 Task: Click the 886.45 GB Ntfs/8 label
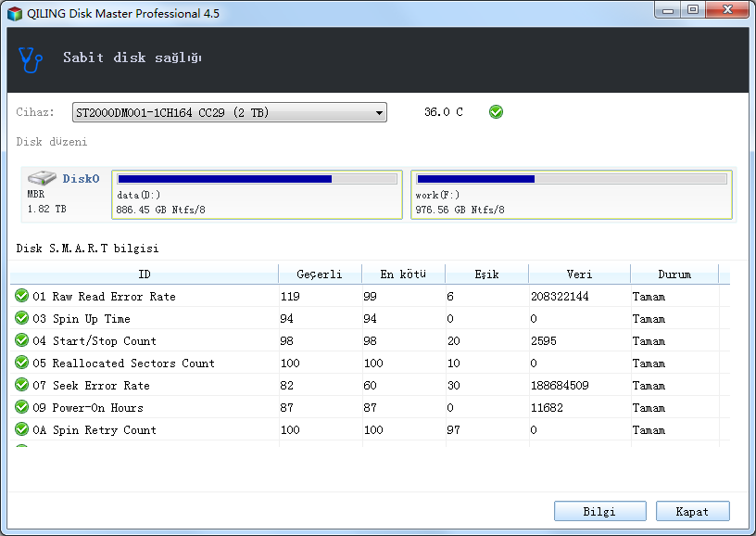(160, 210)
